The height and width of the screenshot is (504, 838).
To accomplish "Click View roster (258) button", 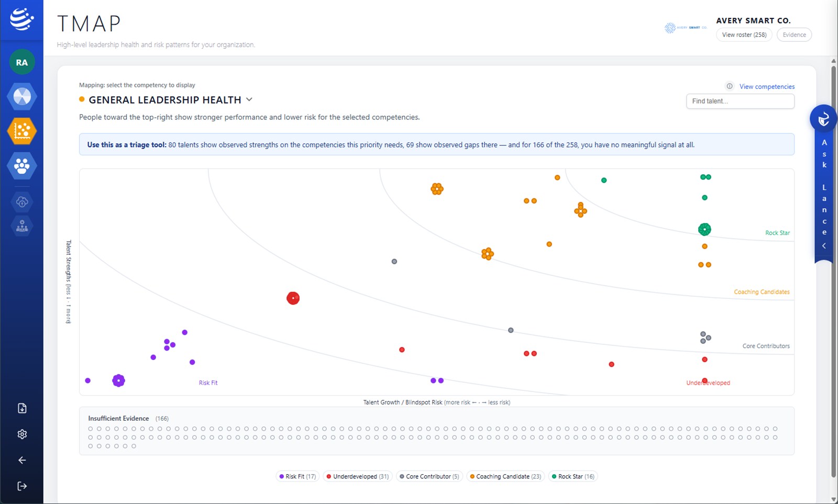I will click(744, 35).
